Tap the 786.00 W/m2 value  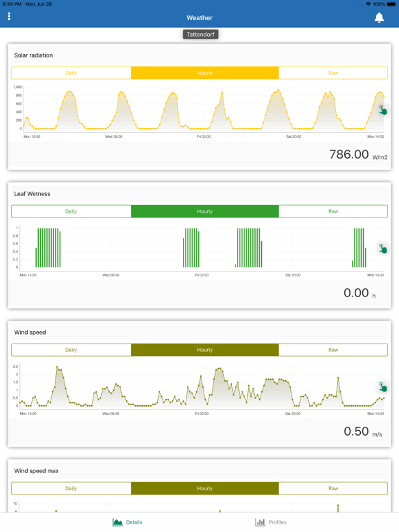[358, 154]
